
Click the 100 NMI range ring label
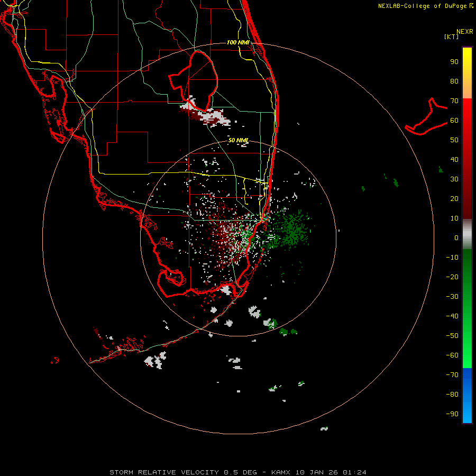point(238,42)
